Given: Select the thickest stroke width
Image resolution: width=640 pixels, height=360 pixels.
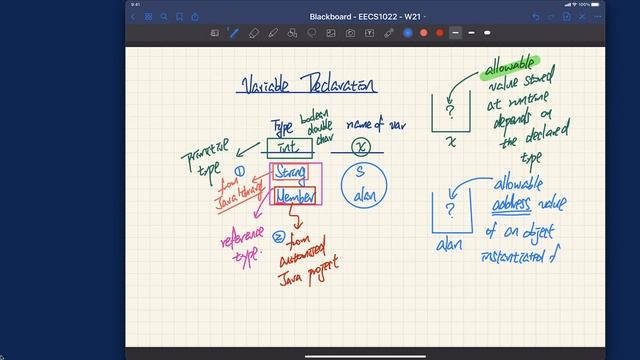Looking at the screenshot, I should tap(487, 33).
